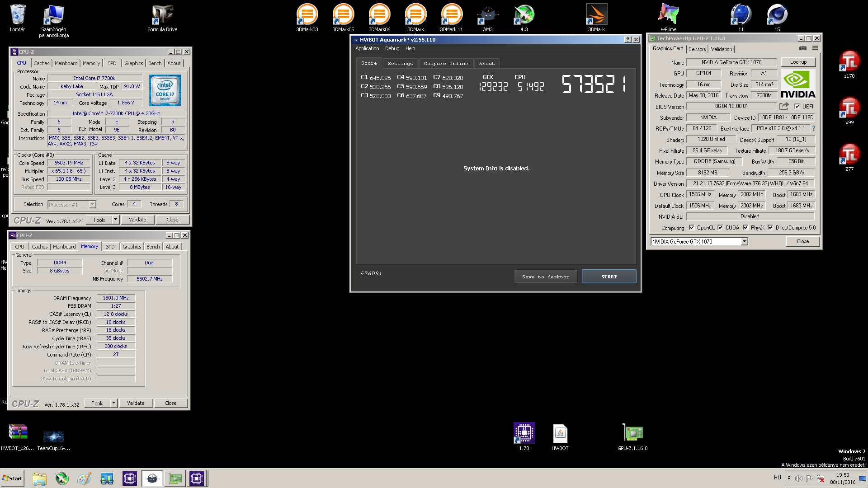
Task: Open Számítógép parancsikonja desktop shortcut
Action: (x=54, y=20)
